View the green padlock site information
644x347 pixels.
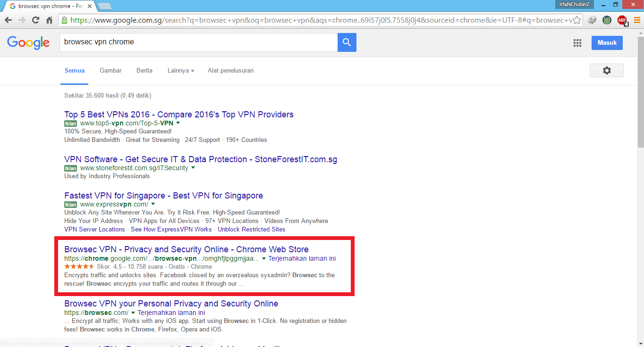pos(64,20)
